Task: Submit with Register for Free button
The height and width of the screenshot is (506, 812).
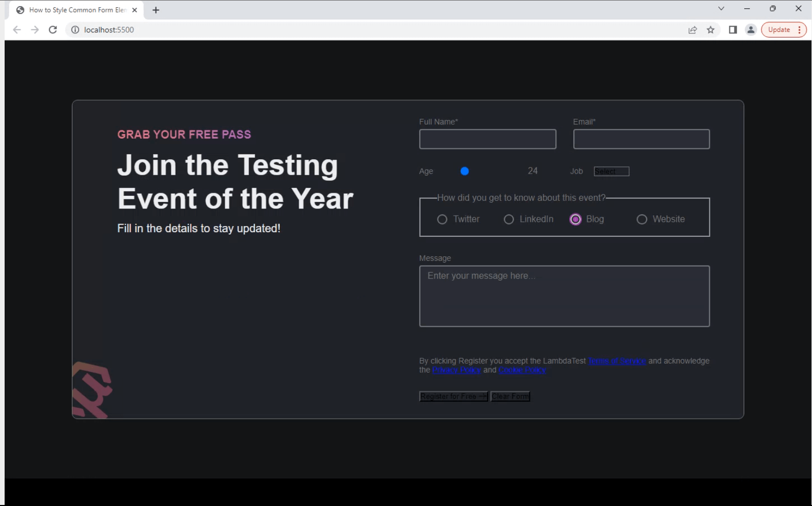Action: point(454,397)
